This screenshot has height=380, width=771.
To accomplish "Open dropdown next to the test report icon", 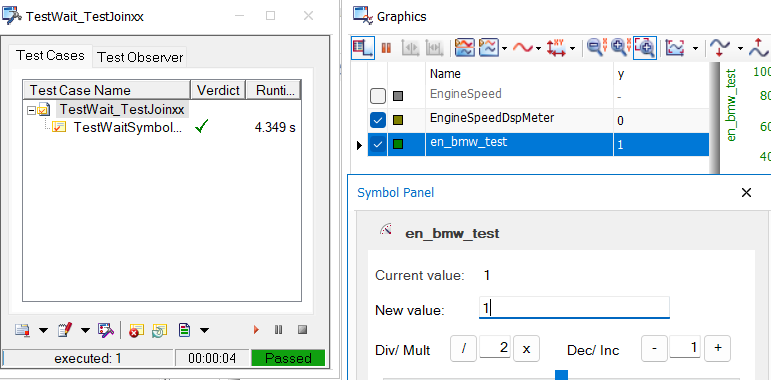I will click(x=43, y=330).
